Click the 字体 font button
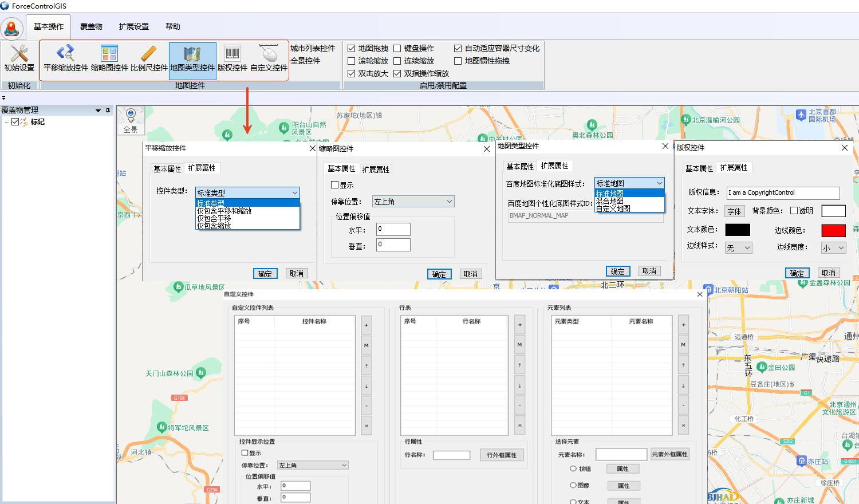 (x=734, y=211)
